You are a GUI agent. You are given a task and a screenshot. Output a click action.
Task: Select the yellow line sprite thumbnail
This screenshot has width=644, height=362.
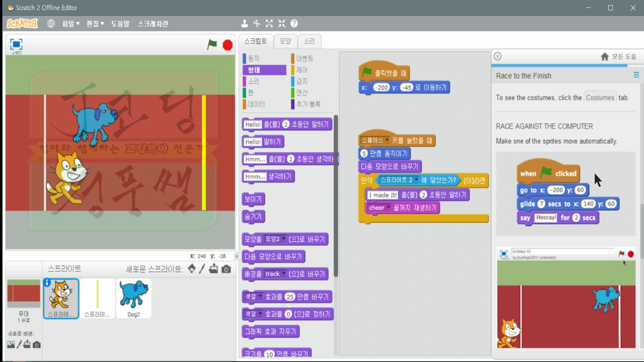pos(97,299)
